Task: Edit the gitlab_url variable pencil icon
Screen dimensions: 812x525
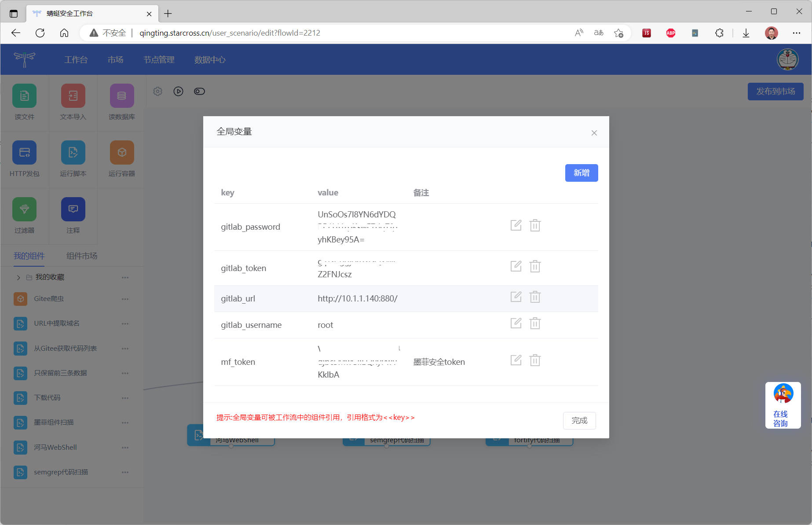Action: pyautogui.click(x=516, y=297)
